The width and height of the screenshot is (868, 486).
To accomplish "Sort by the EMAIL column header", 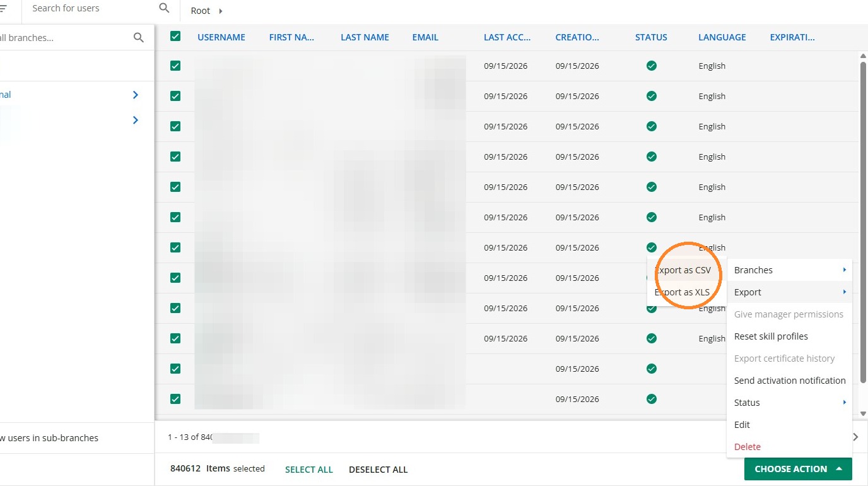I will click(x=425, y=37).
